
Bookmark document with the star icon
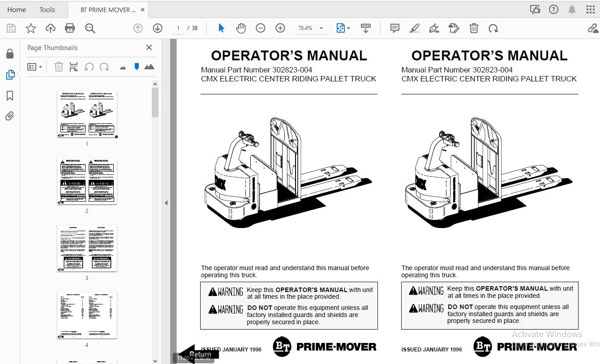31,29
